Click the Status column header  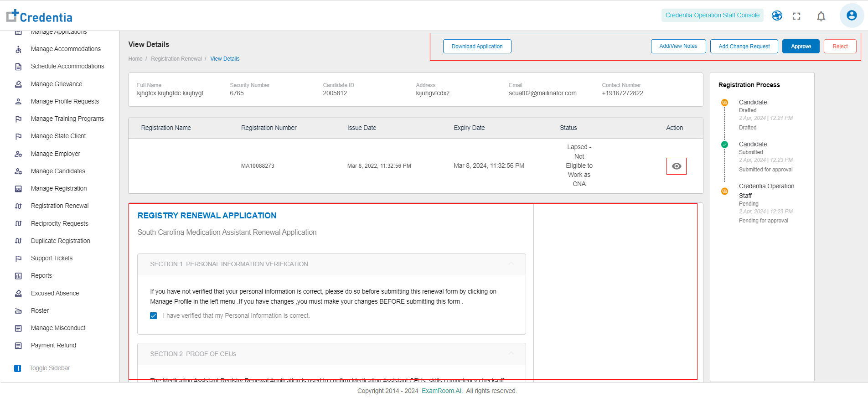point(568,128)
